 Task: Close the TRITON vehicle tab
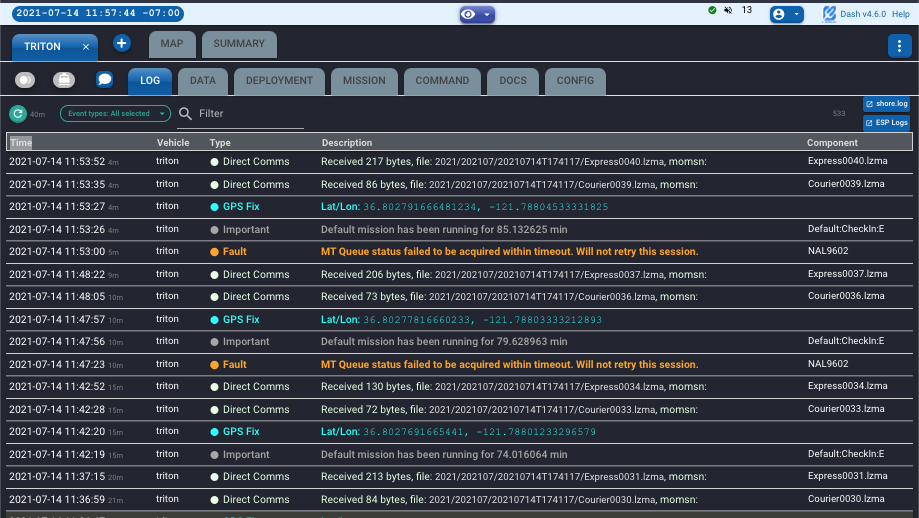click(86, 47)
